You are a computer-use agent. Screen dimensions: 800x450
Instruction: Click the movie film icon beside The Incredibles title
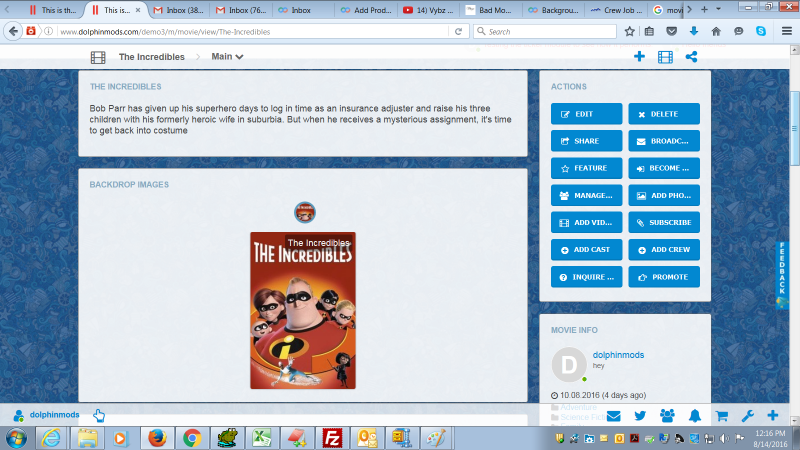point(98,57)
